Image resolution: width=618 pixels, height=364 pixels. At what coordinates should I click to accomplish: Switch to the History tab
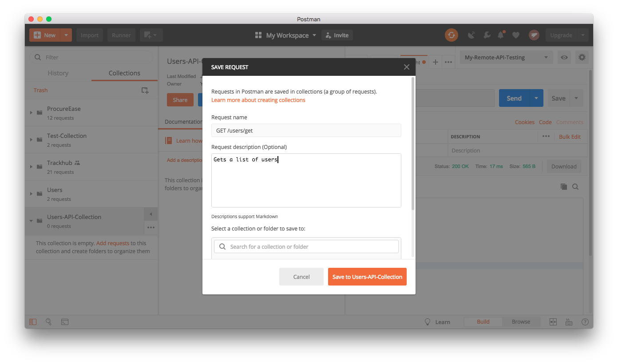[x=58, y=73]
